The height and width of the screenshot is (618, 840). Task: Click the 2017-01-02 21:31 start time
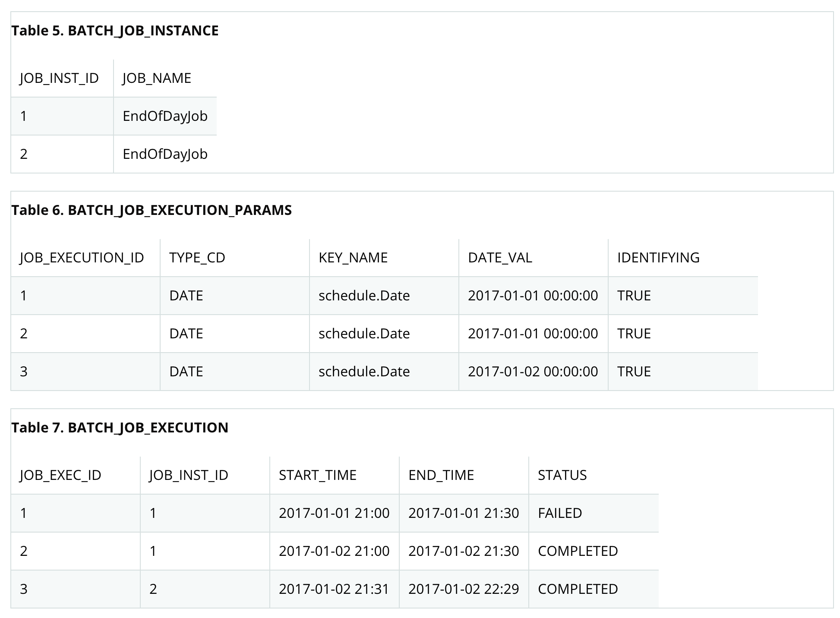tap(334, 589)
